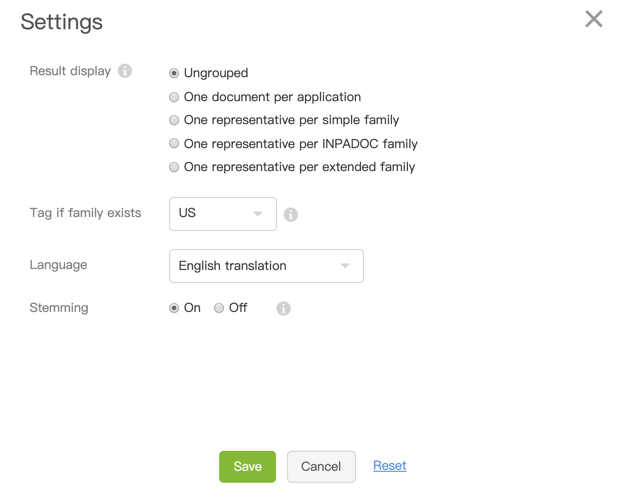
Task: Turn stemming Off
Action: (x=219, y=308)
